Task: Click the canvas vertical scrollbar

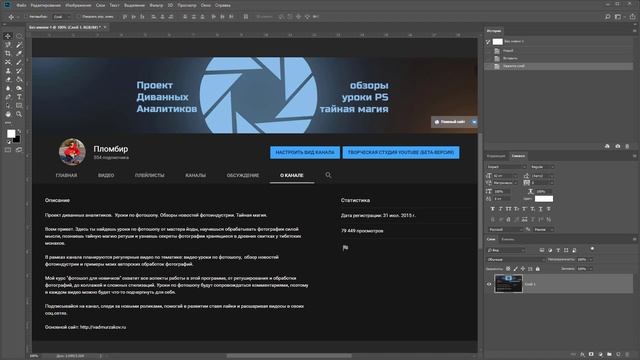Action: (480, 191)
